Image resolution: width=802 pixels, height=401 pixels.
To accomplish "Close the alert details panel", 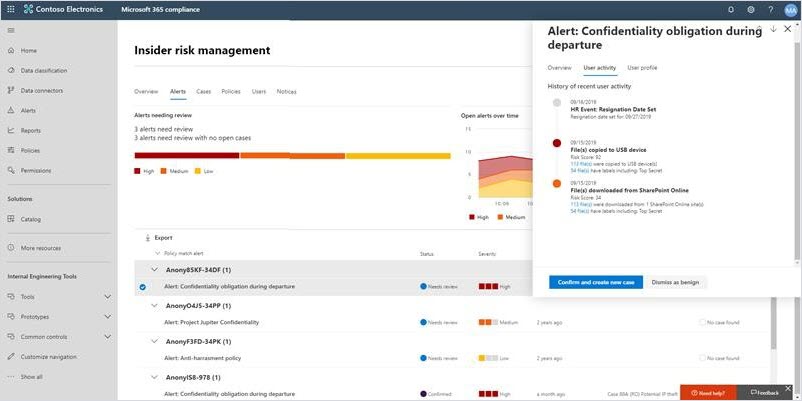I will click(x=788, y=29).
